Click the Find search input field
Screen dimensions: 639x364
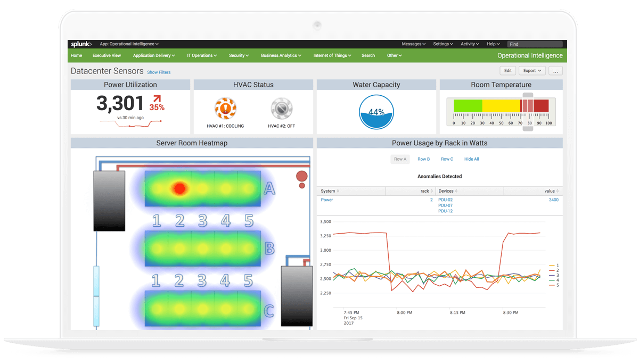[535, 44]
